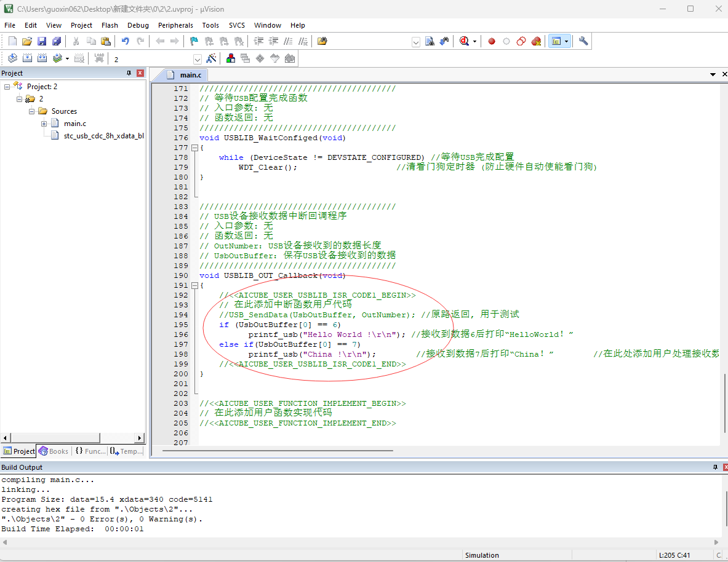This screenshot has height=562, width=728.
Task: Close the active editor document
Action: click(x=724, y=74)
